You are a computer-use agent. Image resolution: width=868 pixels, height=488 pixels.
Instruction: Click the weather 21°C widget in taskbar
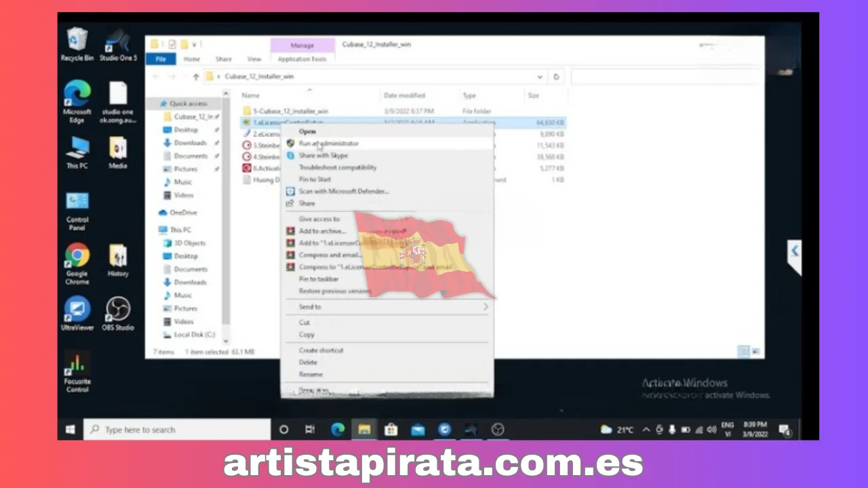pos(617,430)
